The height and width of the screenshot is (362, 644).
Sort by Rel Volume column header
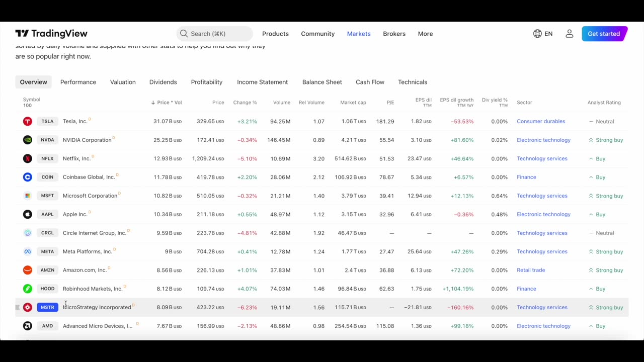[311, 103]
